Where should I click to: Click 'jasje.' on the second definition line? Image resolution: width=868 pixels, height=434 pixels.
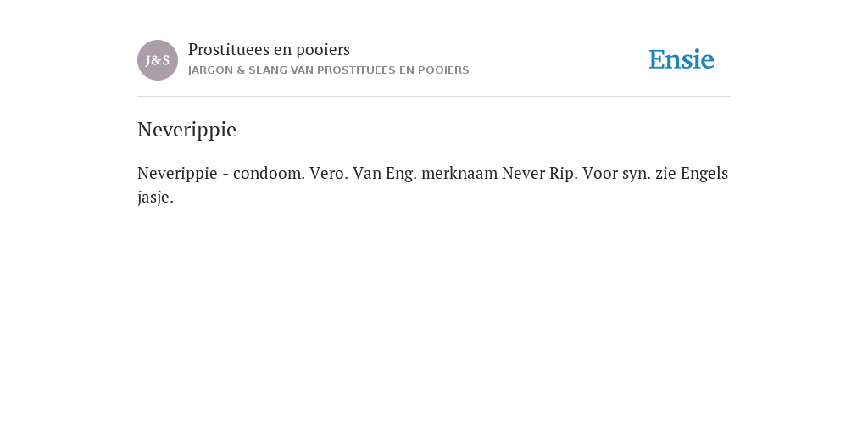(x=156, y=197)
